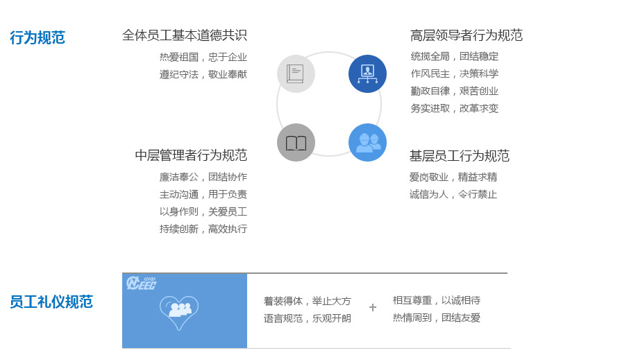The width and height of the screenshot is (638, 364).
Task: Select the 行为规范 section title
Action: pos(37,37)
